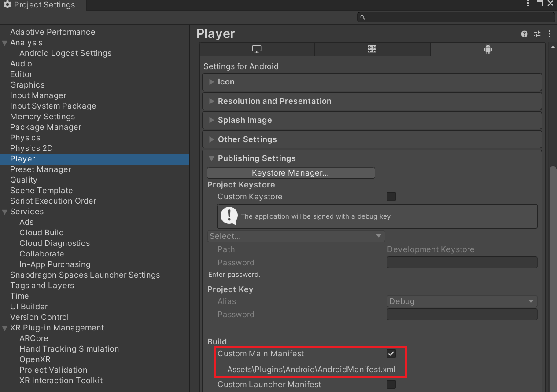557x392 pixels.
Task: Select the standalone desktop platform tab
Action: coord(257,49)
